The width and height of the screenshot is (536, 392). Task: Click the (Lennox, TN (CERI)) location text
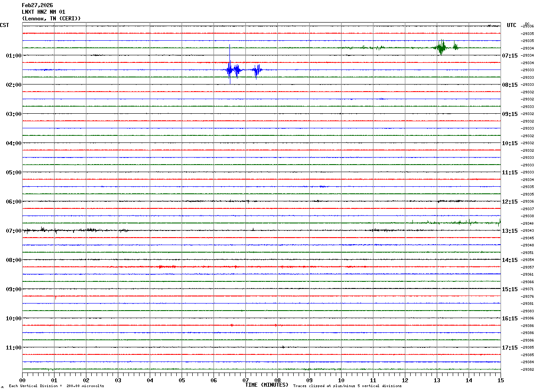click(51, 19)
